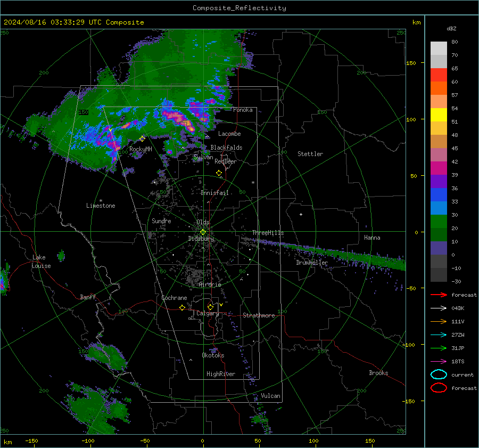Click the Lake Louise label
Screen dimensions: 479x448
(x=41, y=262)
